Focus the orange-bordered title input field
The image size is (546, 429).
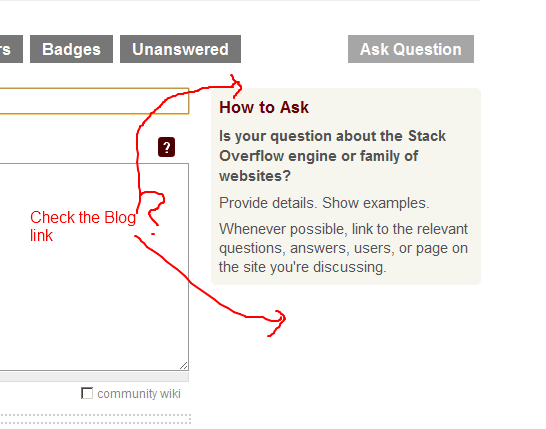[x=94, y=101]
